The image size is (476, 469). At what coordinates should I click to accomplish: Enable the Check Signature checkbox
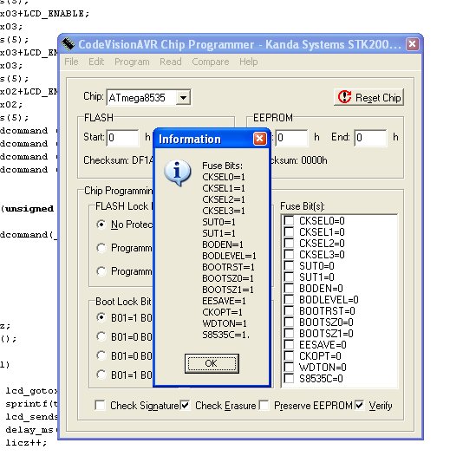[100, 405]
